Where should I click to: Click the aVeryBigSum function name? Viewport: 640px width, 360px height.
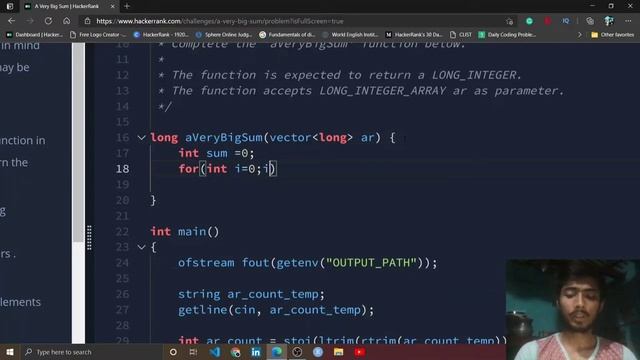[x=224, y=138]
